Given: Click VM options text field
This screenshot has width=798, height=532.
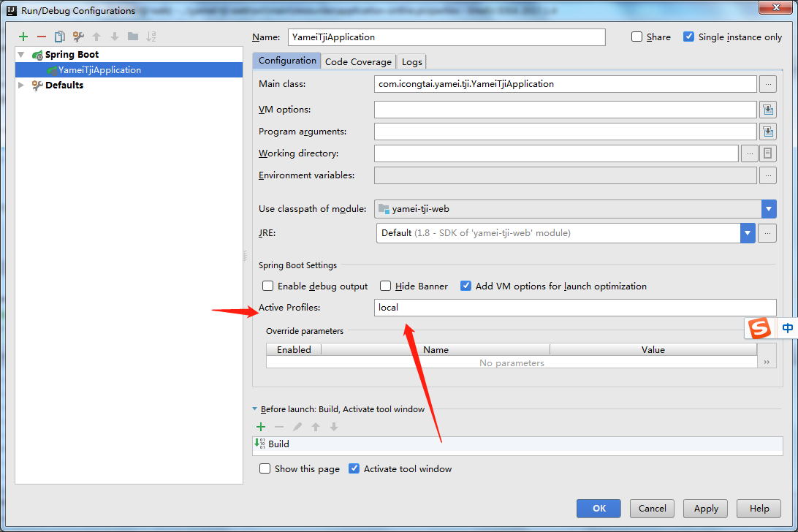Looking at the screenshot, I should 566,110.
